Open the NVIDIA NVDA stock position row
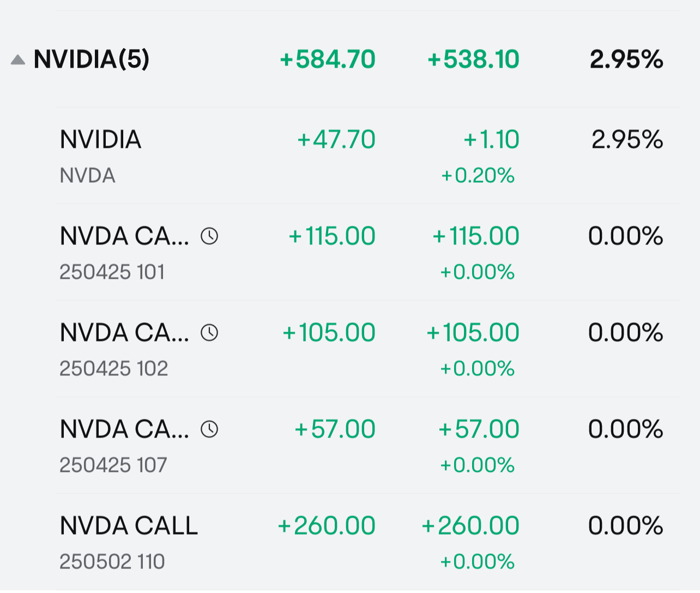Viewport: 700px width, 593px height. [x=368, y=156]
